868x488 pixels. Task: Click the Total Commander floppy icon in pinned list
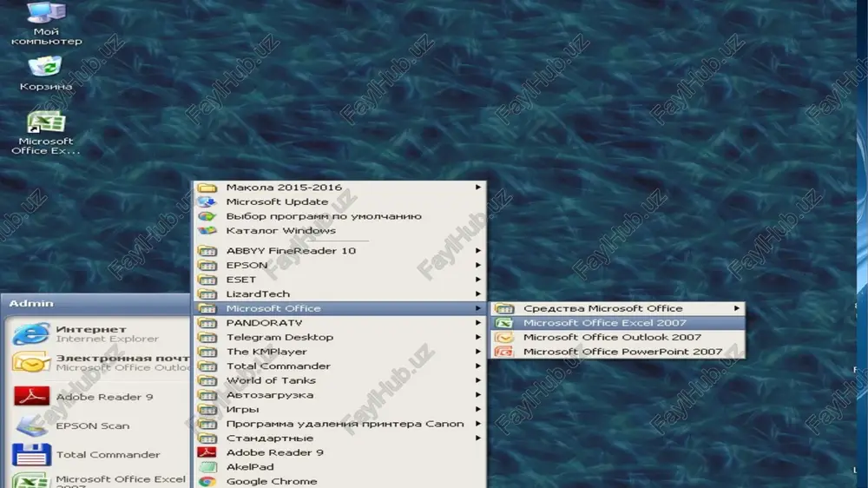pos(31,454)
